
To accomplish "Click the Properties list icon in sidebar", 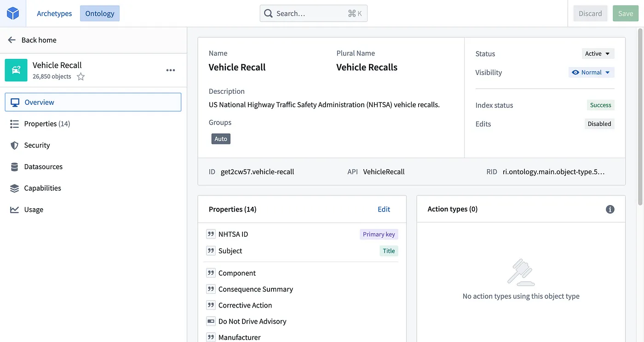I will coord(15,124).
